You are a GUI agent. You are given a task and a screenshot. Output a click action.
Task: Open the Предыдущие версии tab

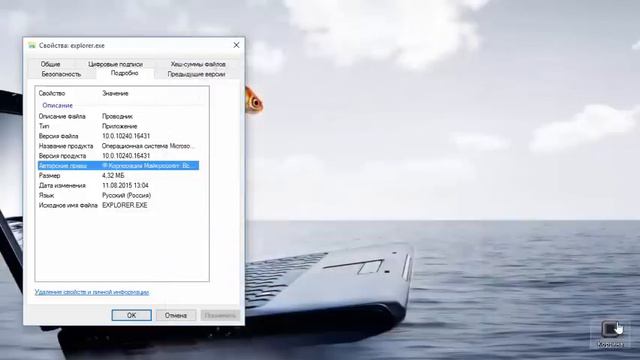(x=196, y=74)
